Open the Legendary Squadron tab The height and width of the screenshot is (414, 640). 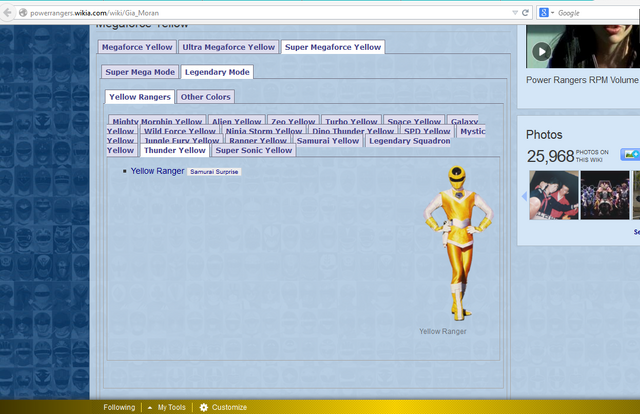[409, 140]
